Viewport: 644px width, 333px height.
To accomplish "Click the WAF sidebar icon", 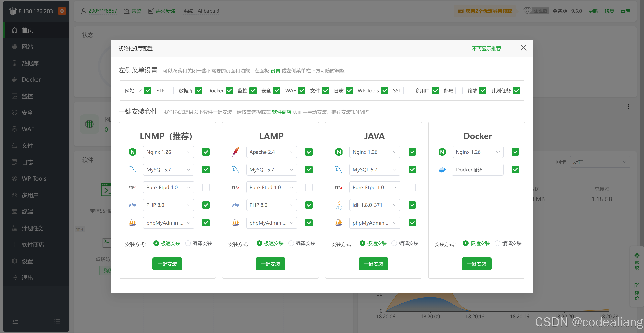I will click(14, 129).
